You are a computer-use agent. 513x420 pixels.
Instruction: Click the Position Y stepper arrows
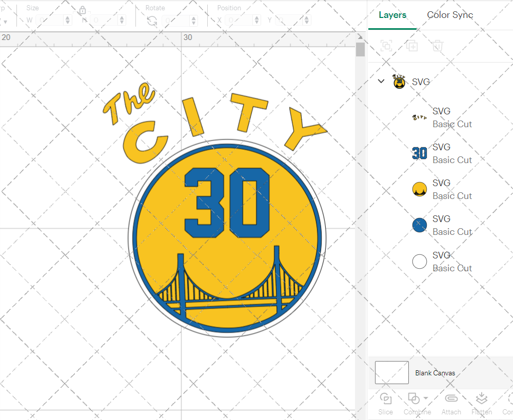coord(307,21)
